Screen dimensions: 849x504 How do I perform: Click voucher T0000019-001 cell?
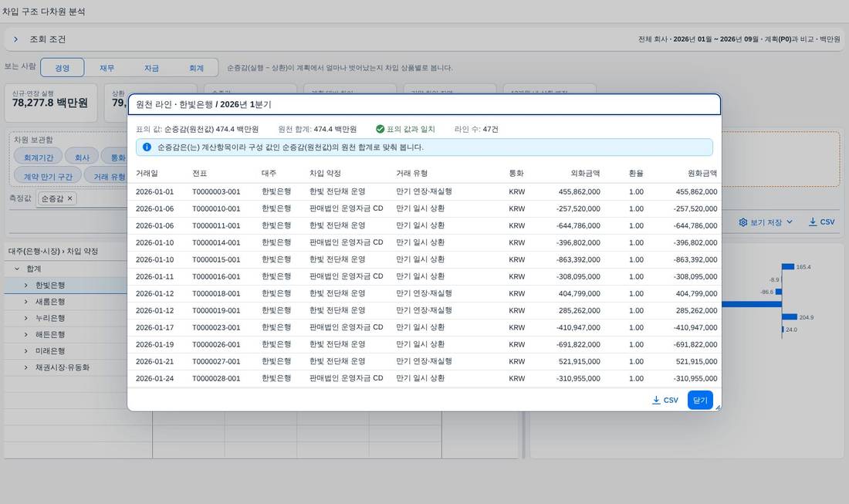[x=216, y=310]
